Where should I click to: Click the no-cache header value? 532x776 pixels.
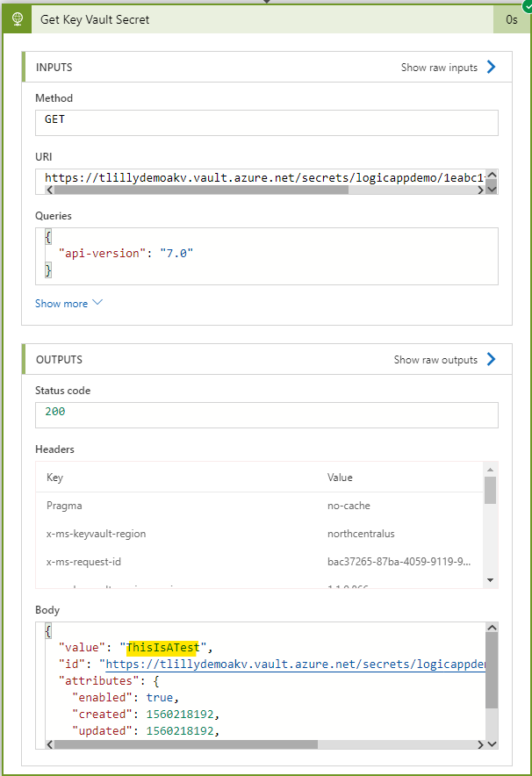[x=349, y=506]
